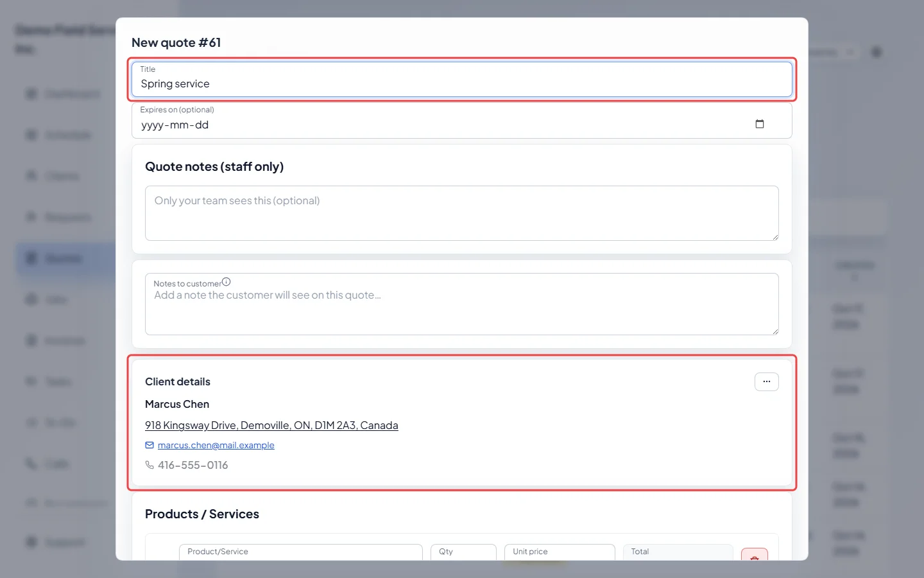Click the Total field of the line item
924x578 pixels.
tap(678, 552)
